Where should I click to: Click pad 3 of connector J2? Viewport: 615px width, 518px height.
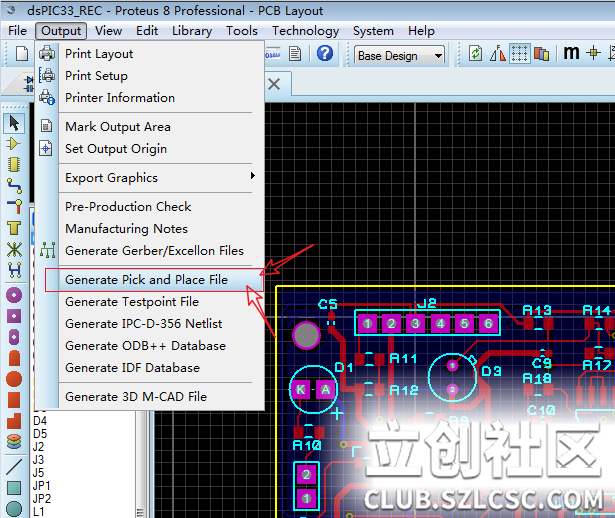tap(415, 324)
